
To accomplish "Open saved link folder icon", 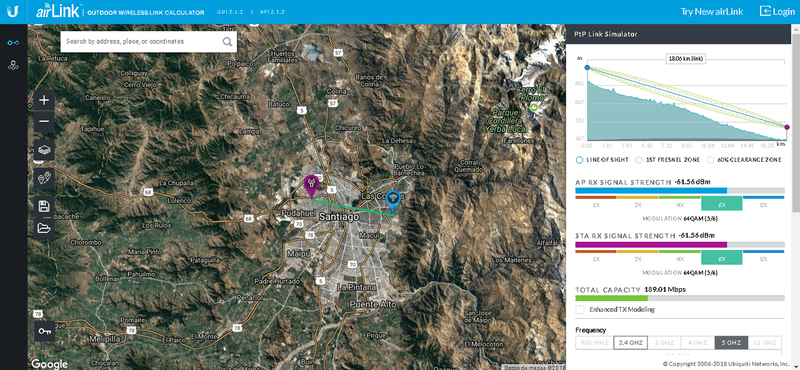I will point(44,228).
